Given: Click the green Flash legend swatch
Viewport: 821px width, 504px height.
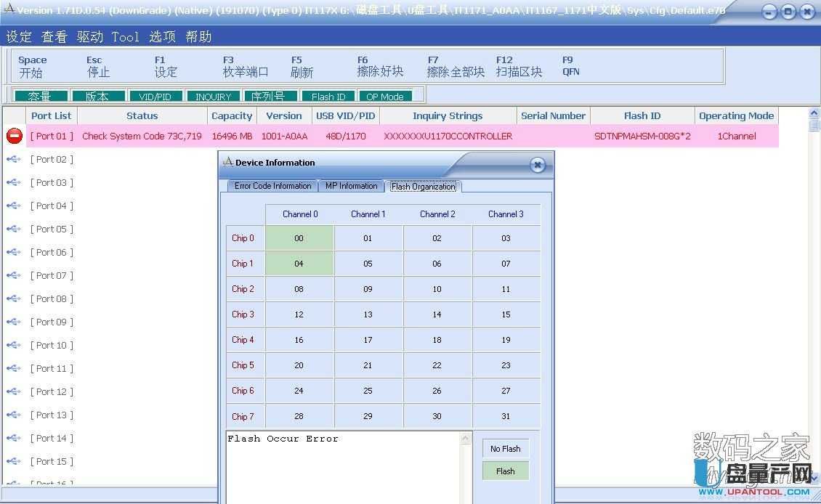Looking at the screenshot, I should (506, 471).
